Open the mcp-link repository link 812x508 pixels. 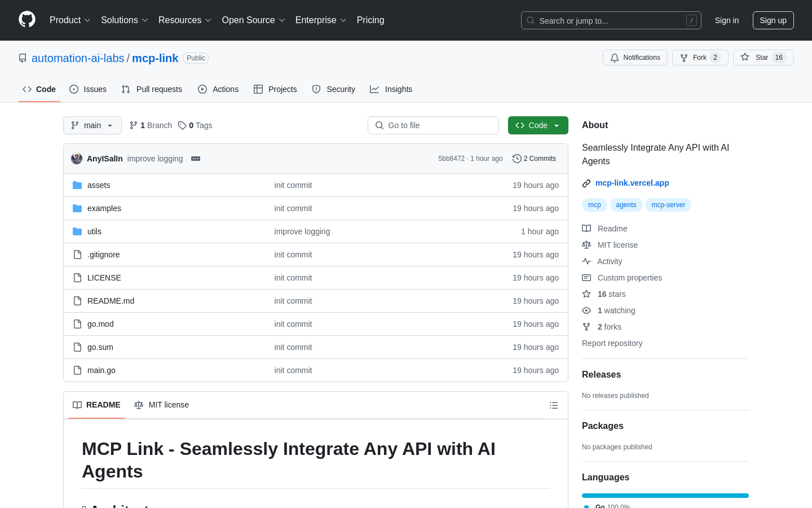click(155, 58)
